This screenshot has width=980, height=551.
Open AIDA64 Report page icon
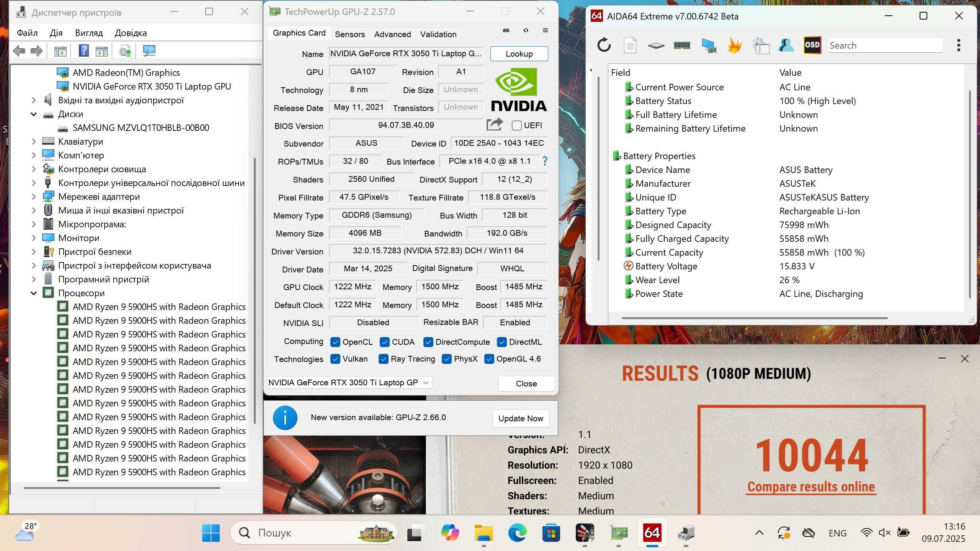tap(630, 45)
